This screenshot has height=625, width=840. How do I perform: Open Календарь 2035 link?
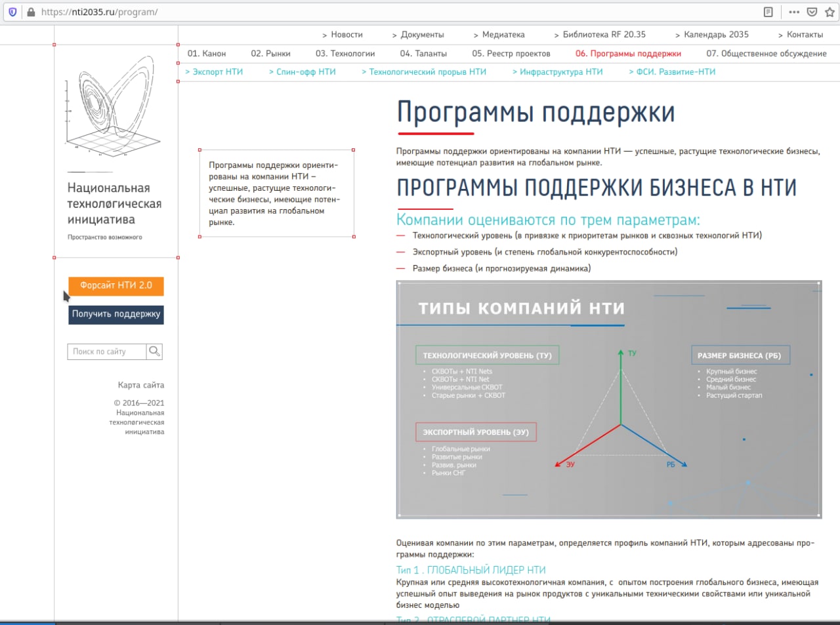point(716,35)
